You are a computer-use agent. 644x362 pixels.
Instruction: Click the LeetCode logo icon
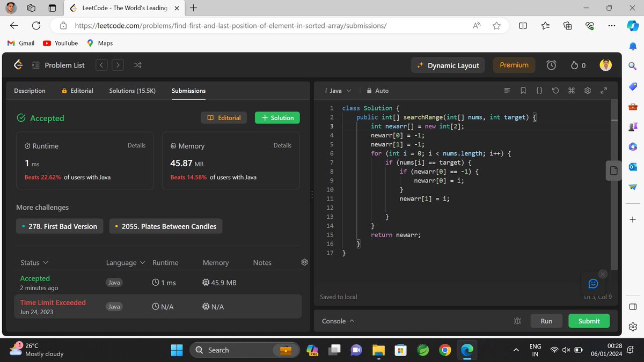pos(18,65)
